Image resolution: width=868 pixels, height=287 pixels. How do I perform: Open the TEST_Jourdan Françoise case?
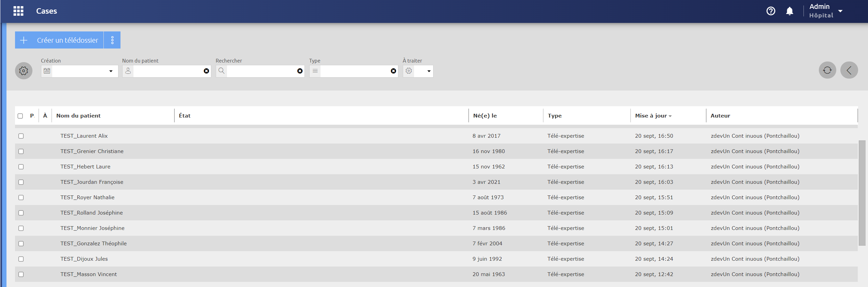click(x=92, y=182)
